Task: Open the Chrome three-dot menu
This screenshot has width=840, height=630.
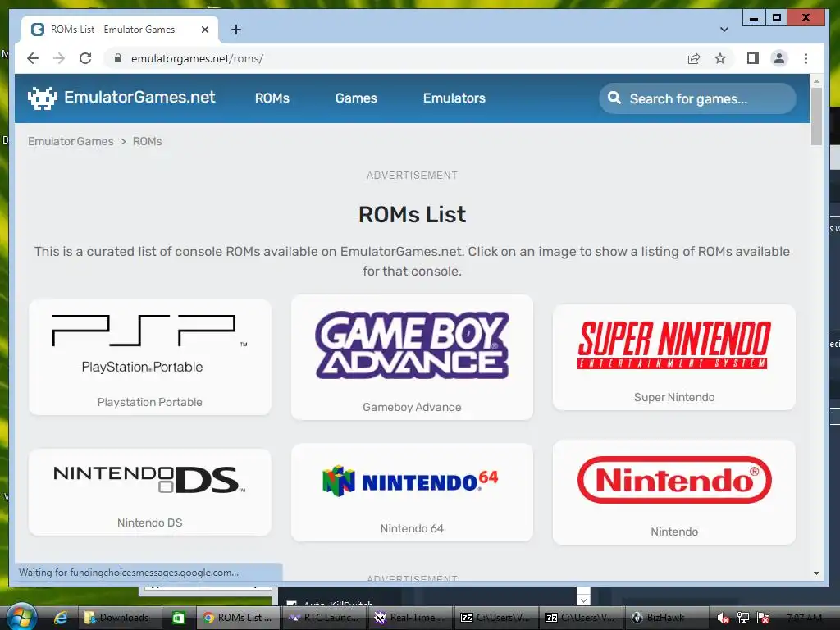Action: coord(806,58)
